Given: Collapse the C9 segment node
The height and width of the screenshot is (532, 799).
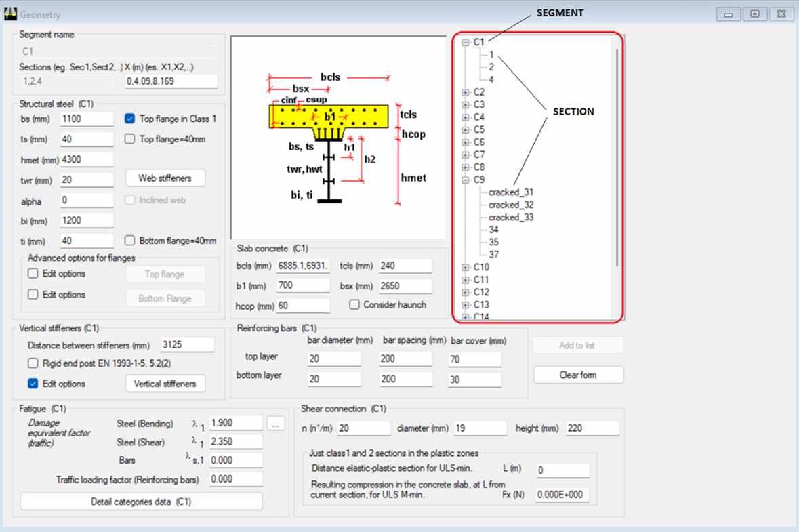Looking at the screenshot, I should coord(466,180).
